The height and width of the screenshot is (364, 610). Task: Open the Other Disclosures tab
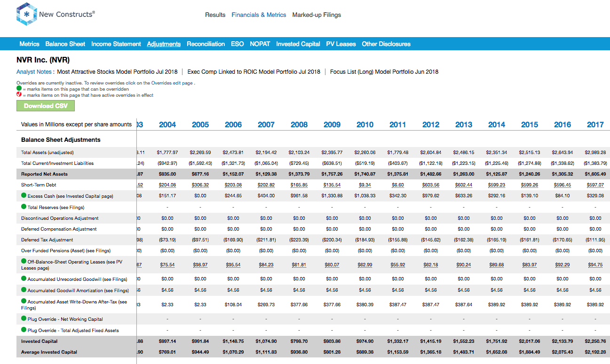386,44
